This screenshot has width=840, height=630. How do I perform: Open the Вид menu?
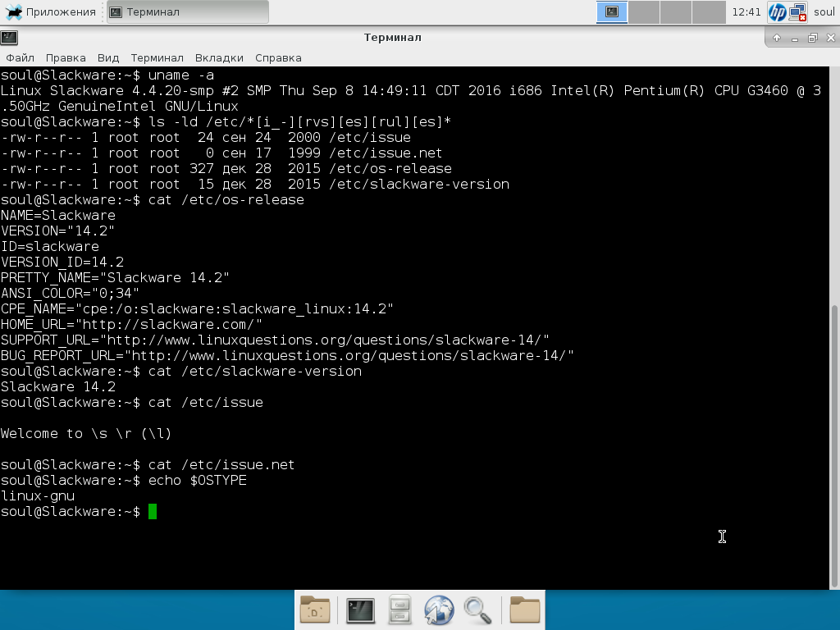click(107, 58)
